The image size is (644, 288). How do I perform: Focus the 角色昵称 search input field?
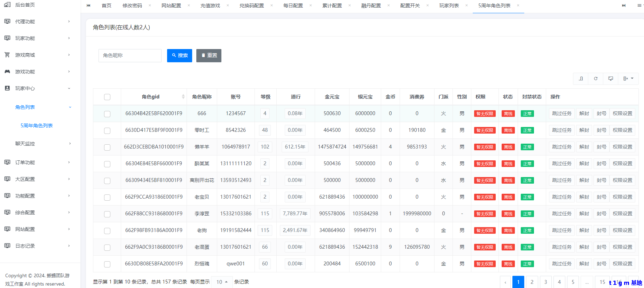coord(130,56)
